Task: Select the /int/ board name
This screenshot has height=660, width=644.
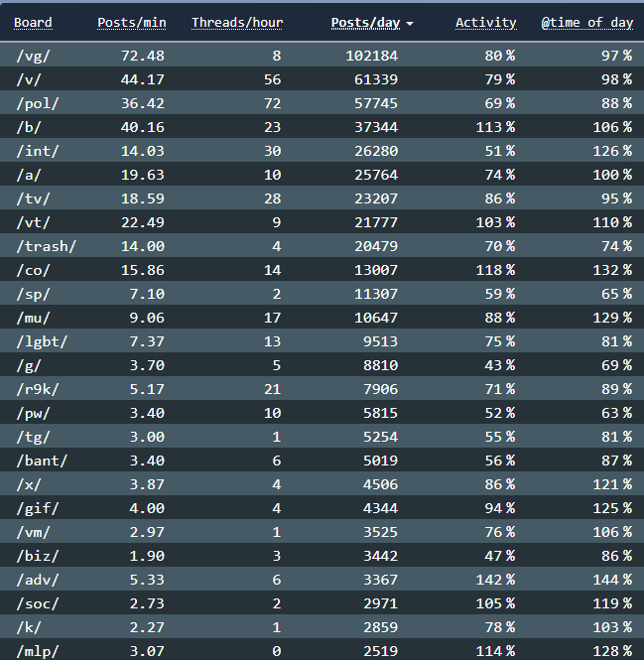Action: point(38,151)
